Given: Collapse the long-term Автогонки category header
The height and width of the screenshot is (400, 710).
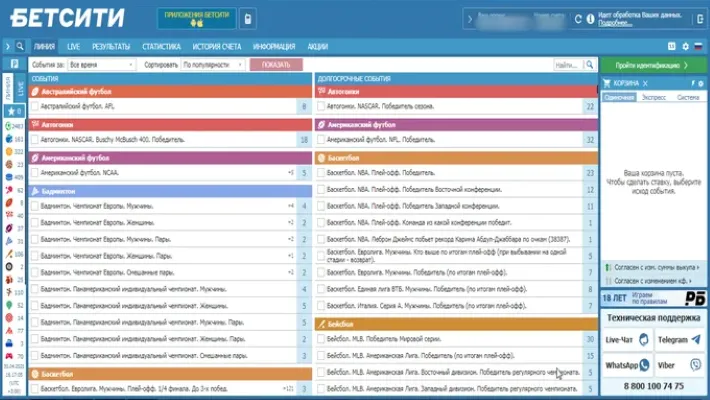Looking at the screenshot, I should 456,92.
